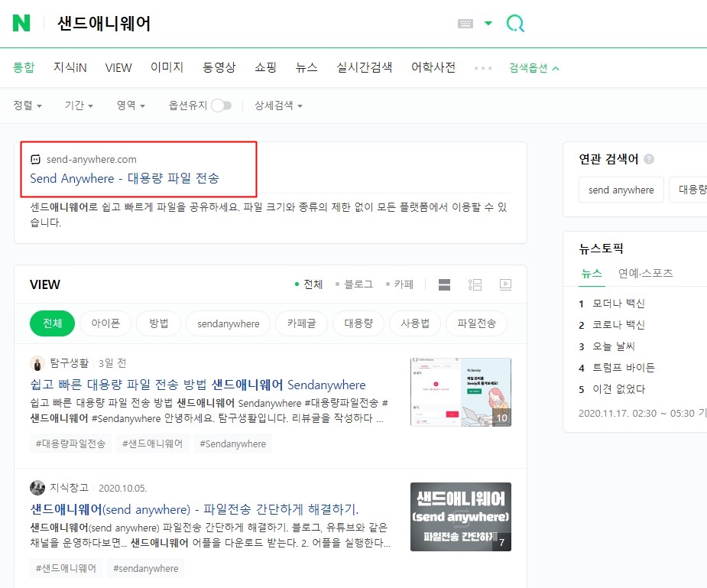
Task: Collapse the 검색옵션 panel
Action: [x=533, y=68]
